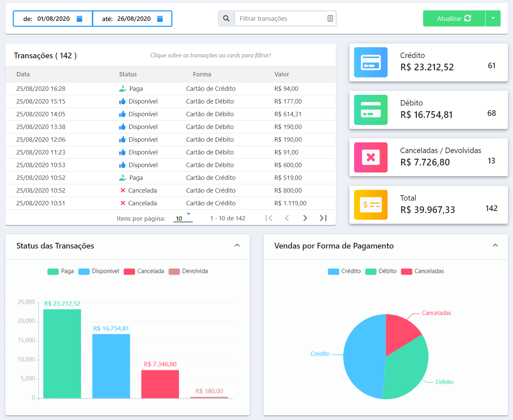Toggle the Paga legend in bar chart
513x420 pixels.
[61, 271]
